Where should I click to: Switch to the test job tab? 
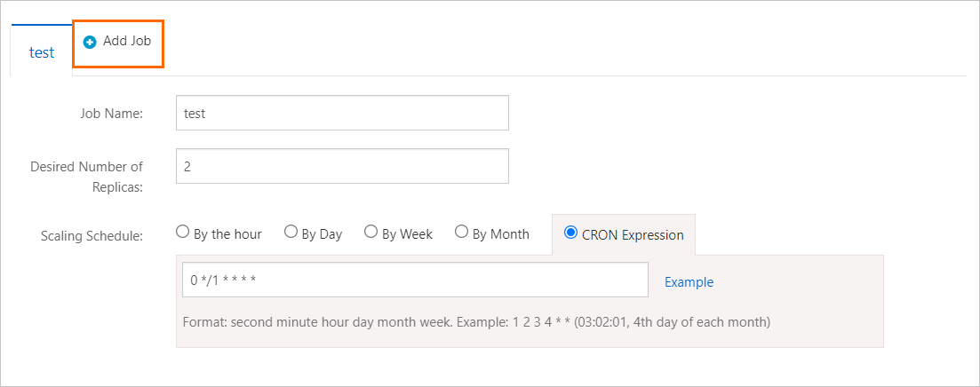pos(42,52)
